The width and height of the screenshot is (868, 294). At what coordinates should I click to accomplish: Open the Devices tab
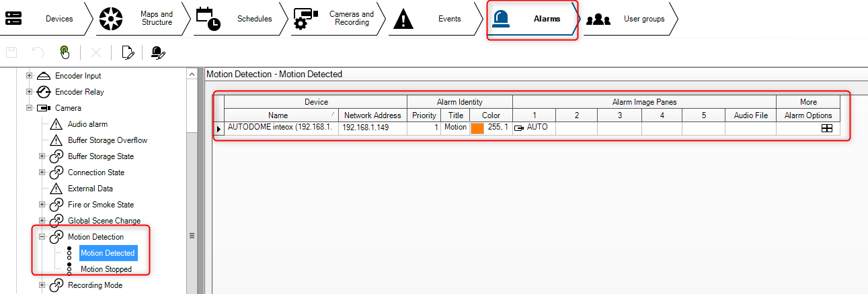point(44,19)
